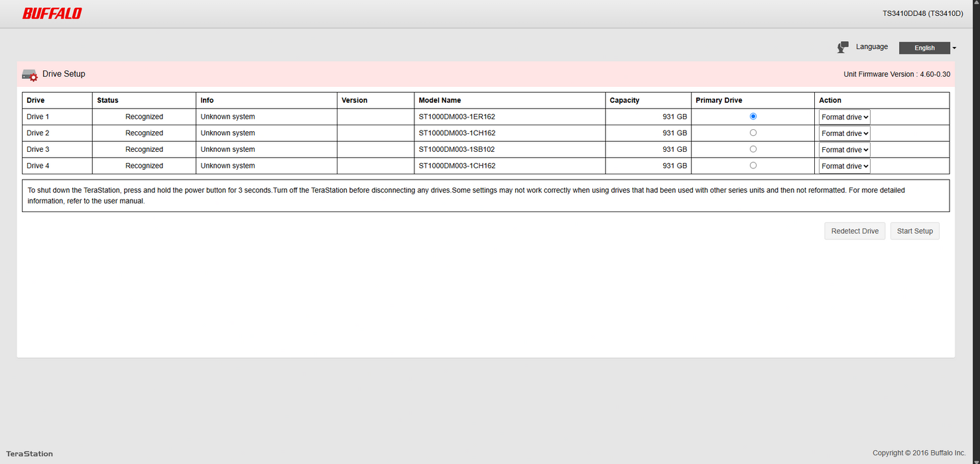Click model name ST1000DM003-1ER162
The image size is (980, 464).
coord(457,117)
